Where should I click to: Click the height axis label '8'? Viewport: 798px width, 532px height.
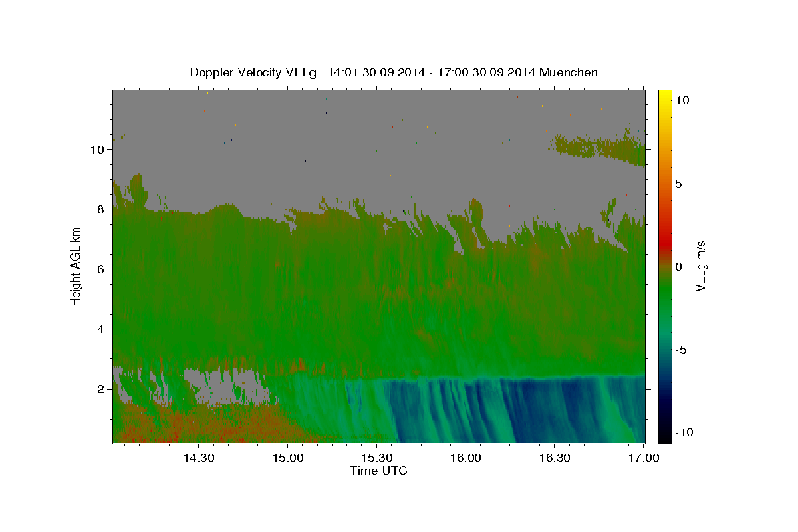click(101, 209)
